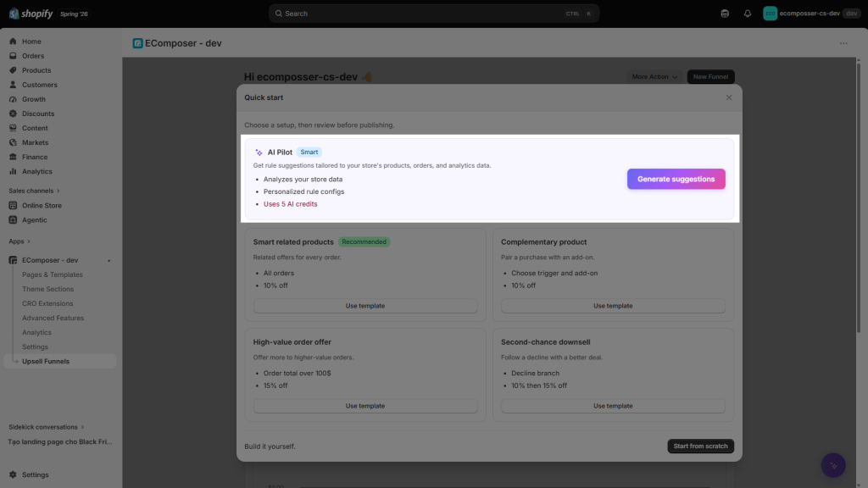The width and height of the screenshot is (868, 488).
Task: Click Generate suggestions button
Action: pyautogui.click(x=676, y=179)
